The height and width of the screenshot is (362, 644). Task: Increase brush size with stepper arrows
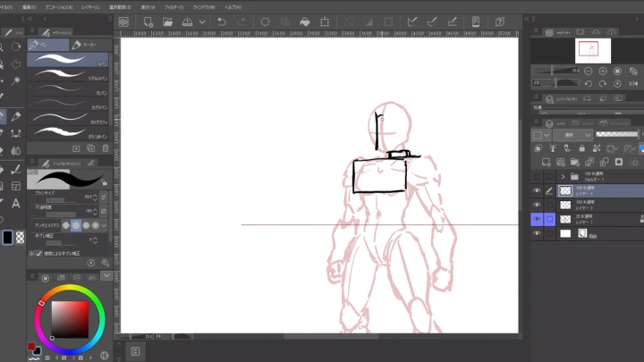pos(96,196)
